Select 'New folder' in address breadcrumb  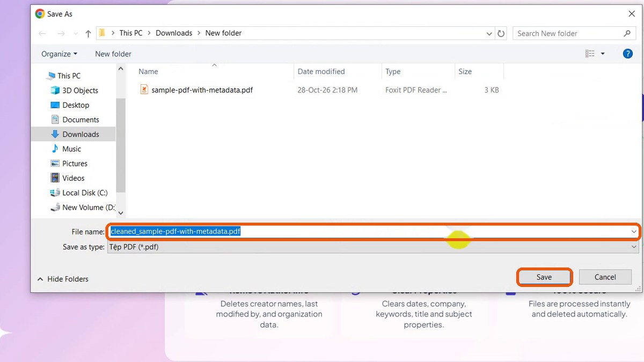coord(223,33)
